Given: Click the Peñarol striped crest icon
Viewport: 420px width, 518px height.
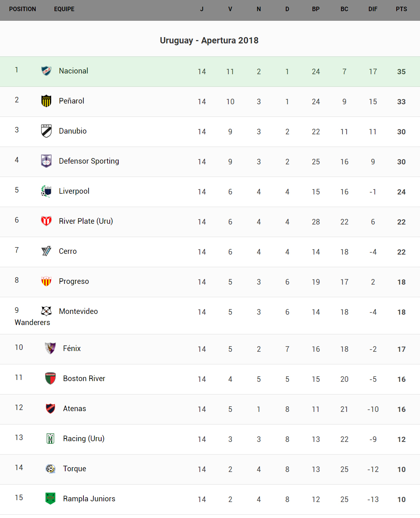Looking at the screenshot, I should tap(46, 101).
